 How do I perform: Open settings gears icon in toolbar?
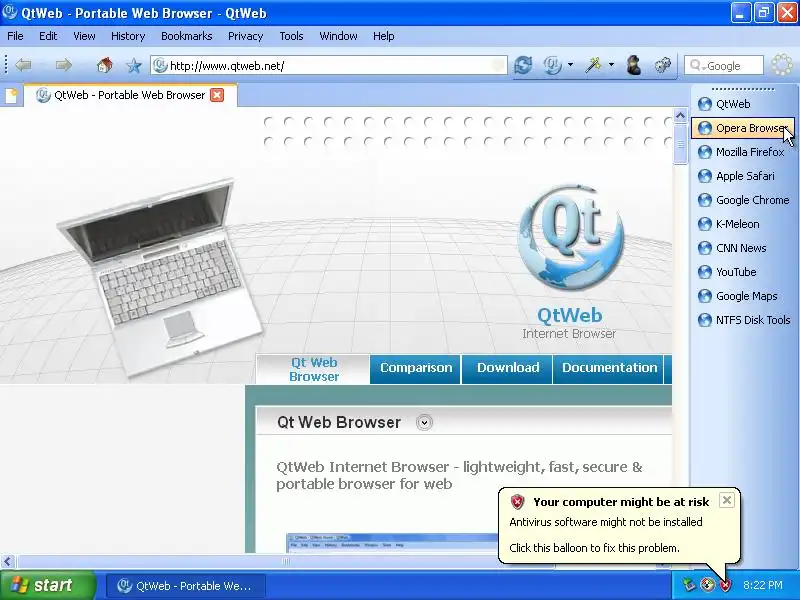pos(662,65)
